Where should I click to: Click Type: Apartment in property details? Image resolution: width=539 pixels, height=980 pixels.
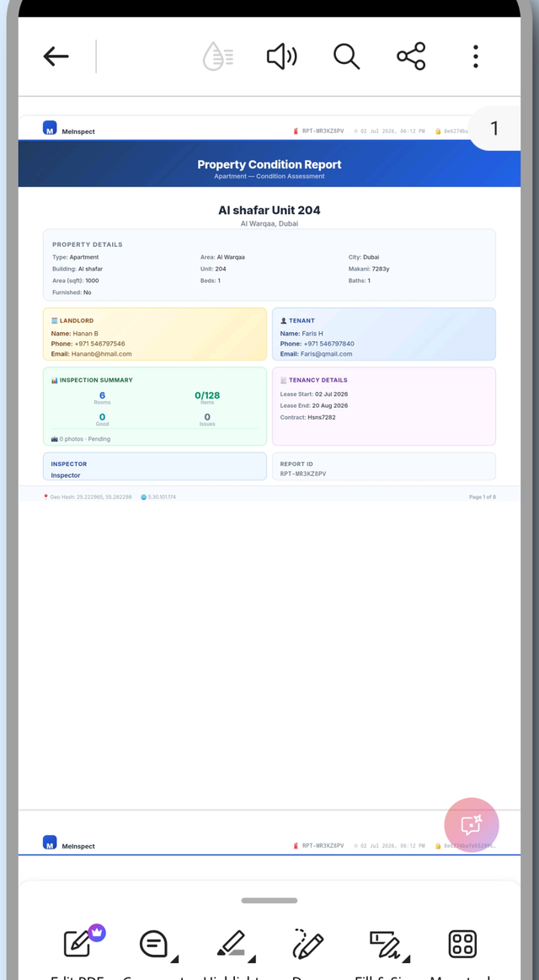pos(76,257)
